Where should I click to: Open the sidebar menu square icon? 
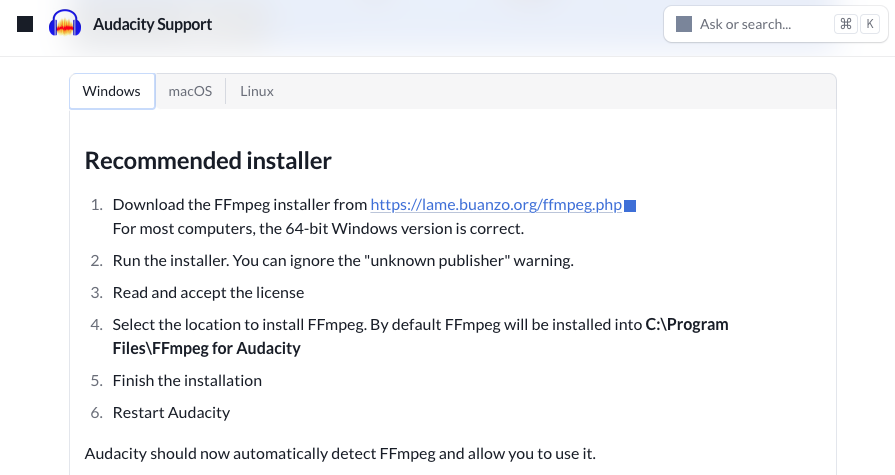tap(25, 24)
